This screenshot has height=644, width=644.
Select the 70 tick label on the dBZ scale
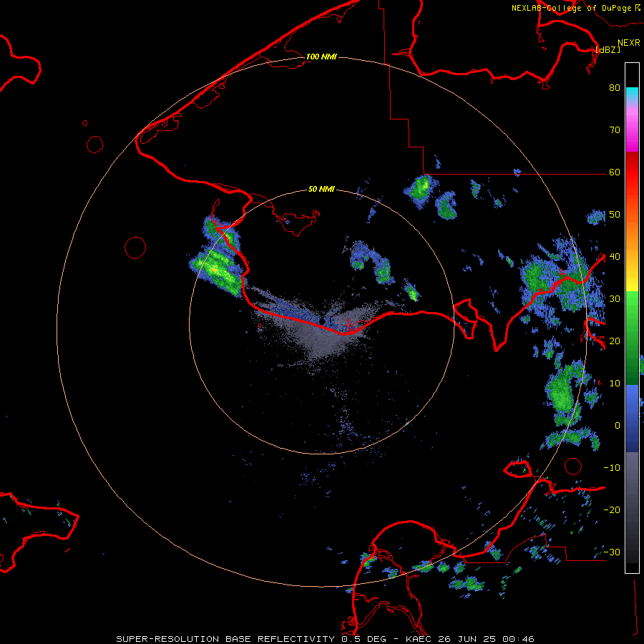point(615,130)
